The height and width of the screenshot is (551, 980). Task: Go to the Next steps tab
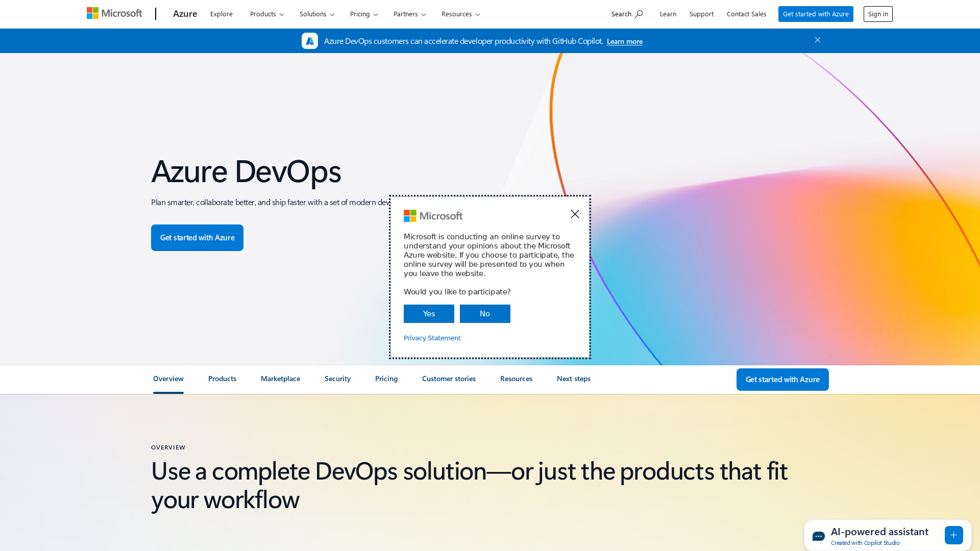click(574, 379)
